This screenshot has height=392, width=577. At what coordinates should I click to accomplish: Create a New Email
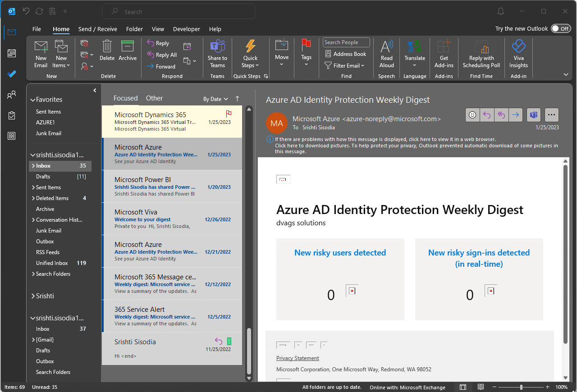[41, 54]
